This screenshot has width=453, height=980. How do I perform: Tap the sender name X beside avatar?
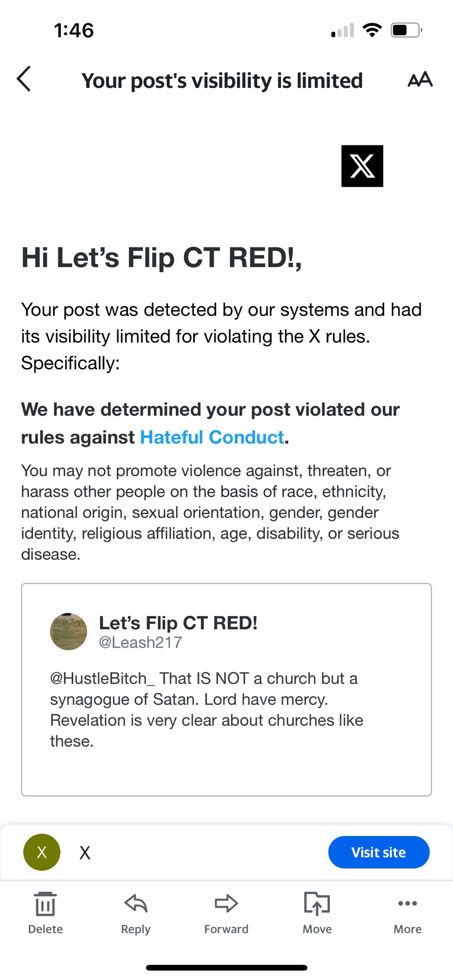pyautogui.click(x=85, y=853)
